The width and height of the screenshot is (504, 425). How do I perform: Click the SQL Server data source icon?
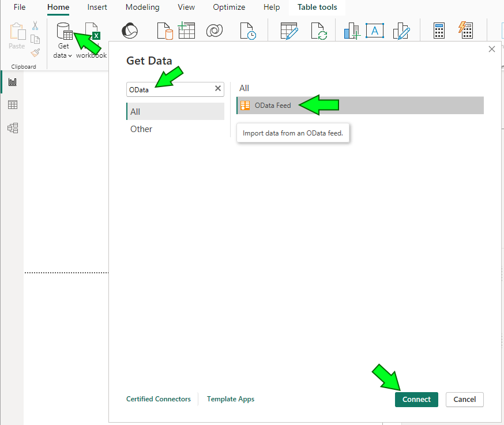click(165, 31)
